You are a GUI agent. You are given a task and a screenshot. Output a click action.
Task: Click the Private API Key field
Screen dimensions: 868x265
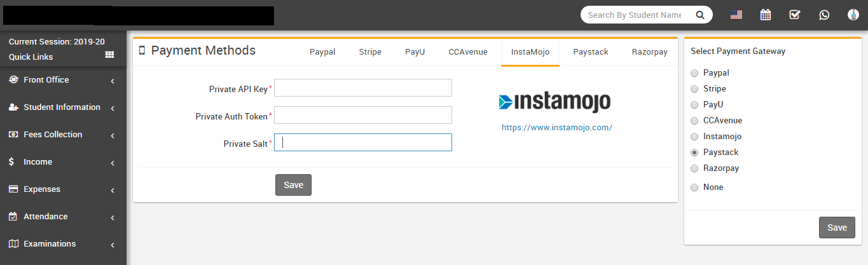pyautogui.click(x=362, y=88)
